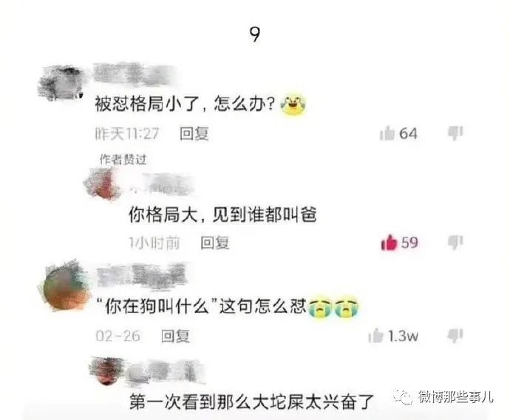The width and height of the screenshot is (510, 420).
Task: Open avatar of 你格局大 reply author
Action: click(x=102, y=184)
